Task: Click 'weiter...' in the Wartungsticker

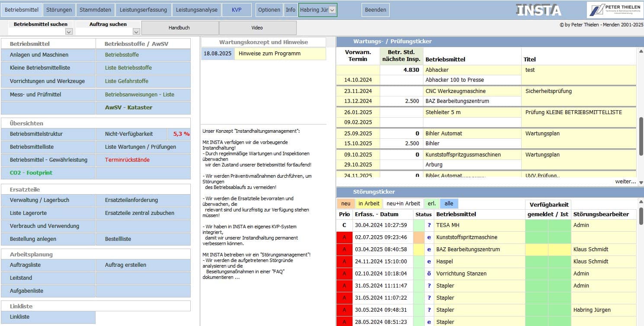Action: pyautogui.click(x=625, y=182)
